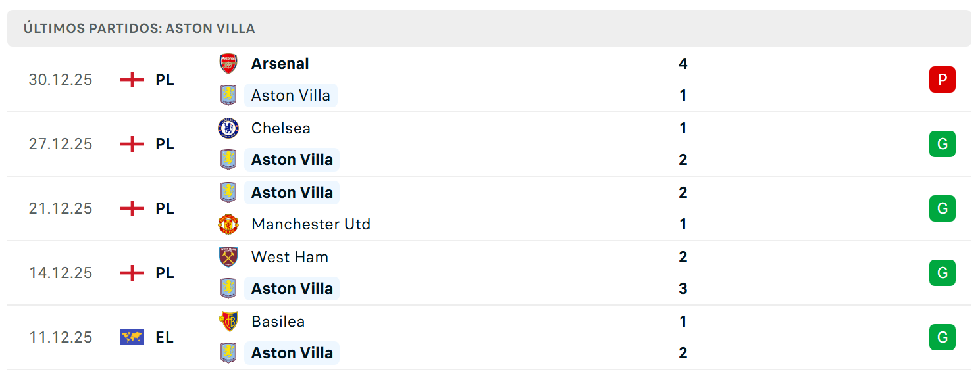
Task: Click the red P result badge
Action: pyautogui.click(x=942, y=80)
